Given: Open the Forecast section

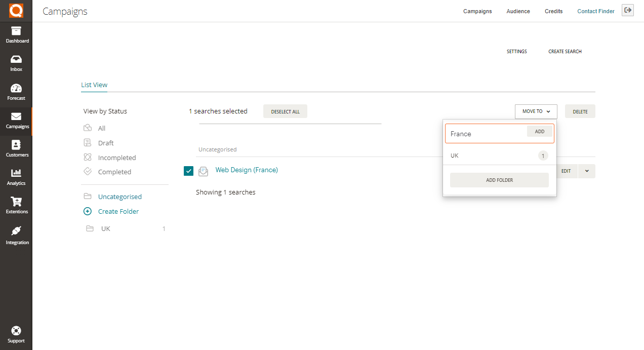Looking at the screenshot, I should (16, 91).
